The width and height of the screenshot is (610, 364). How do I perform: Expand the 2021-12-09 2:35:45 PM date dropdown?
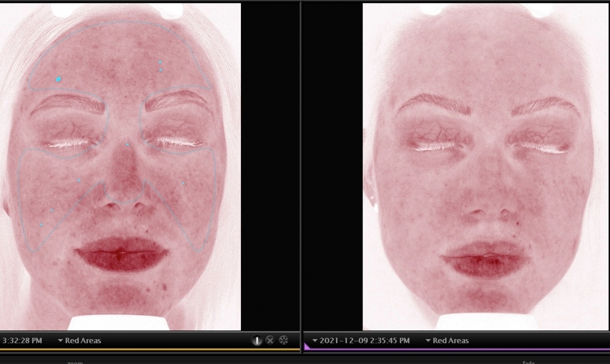pos(360,341)
